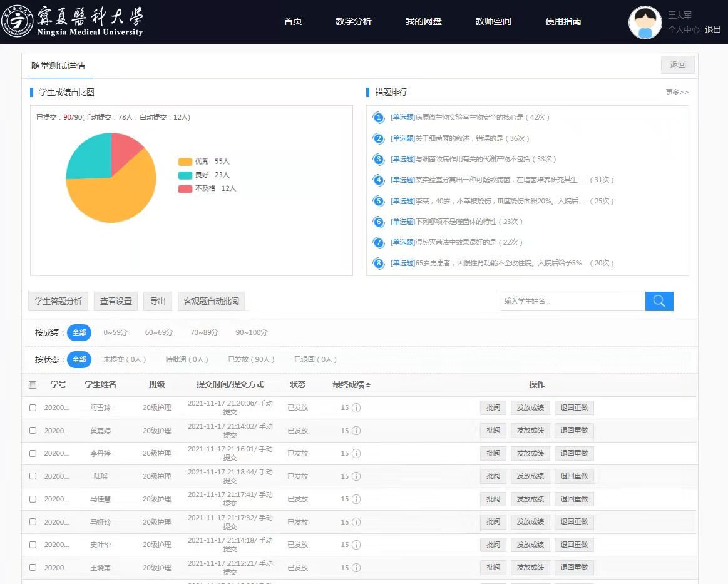Viewport: 728px width, 584px height.
Task: Go to 我的网盘 menu item
Action: [423, 21]
